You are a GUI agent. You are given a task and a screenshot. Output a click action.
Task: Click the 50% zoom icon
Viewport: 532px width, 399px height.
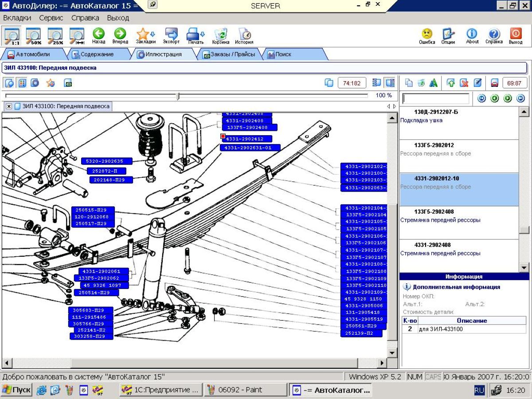pos(33,35)
